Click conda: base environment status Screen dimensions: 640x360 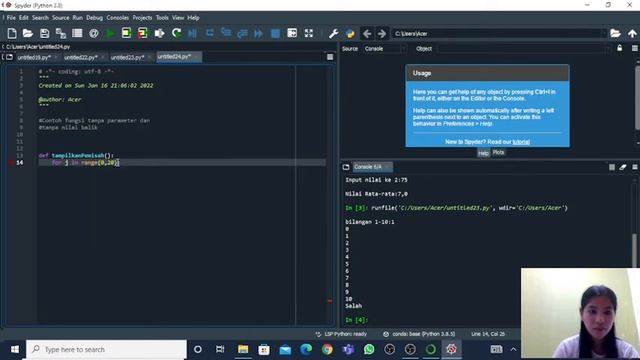(420, 334)
